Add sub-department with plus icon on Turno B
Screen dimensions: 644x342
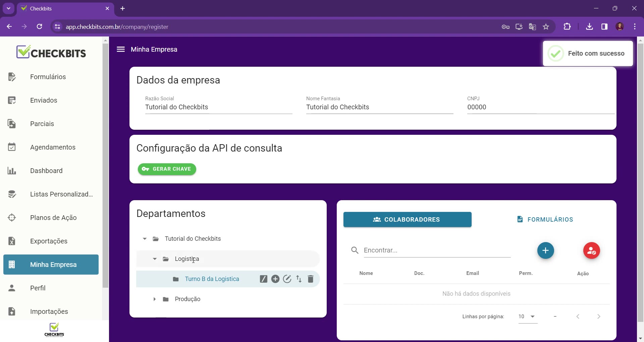click(x=275, y=279)
